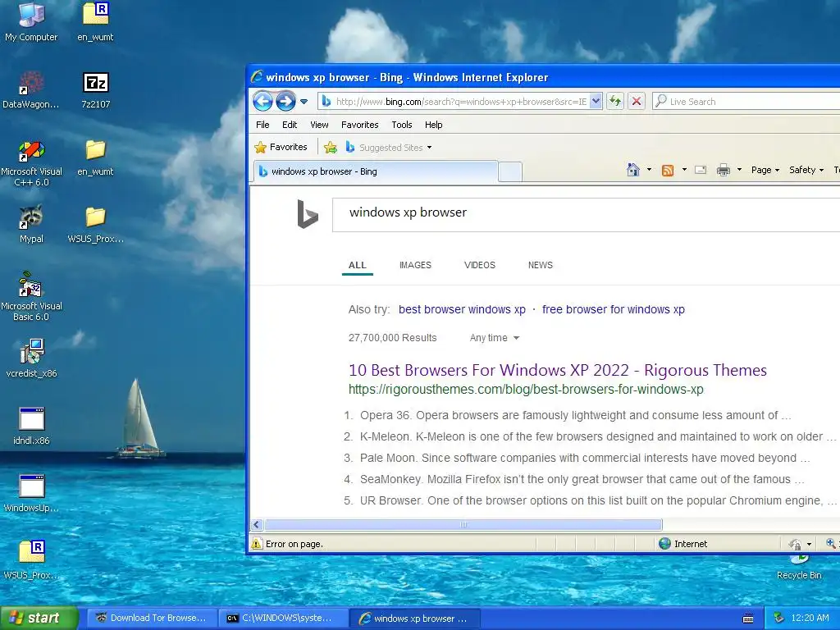Click in the Bing search box

(586, 214)
